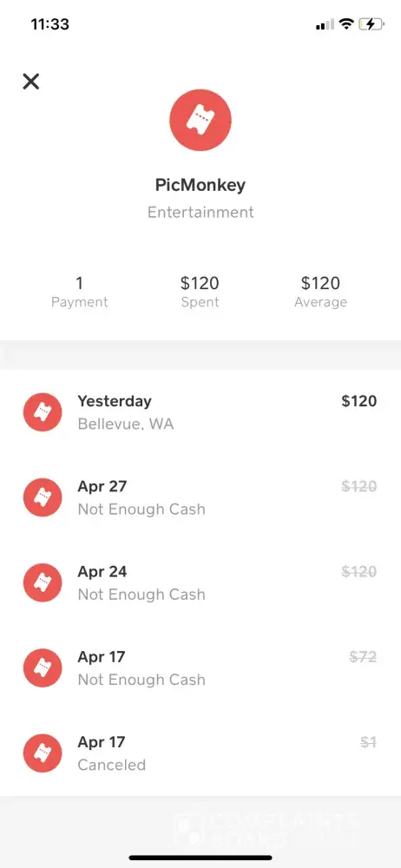This screenshot has height=868, width=401.
Task: Tap the Entertainment category label
Action: point(200,212)
